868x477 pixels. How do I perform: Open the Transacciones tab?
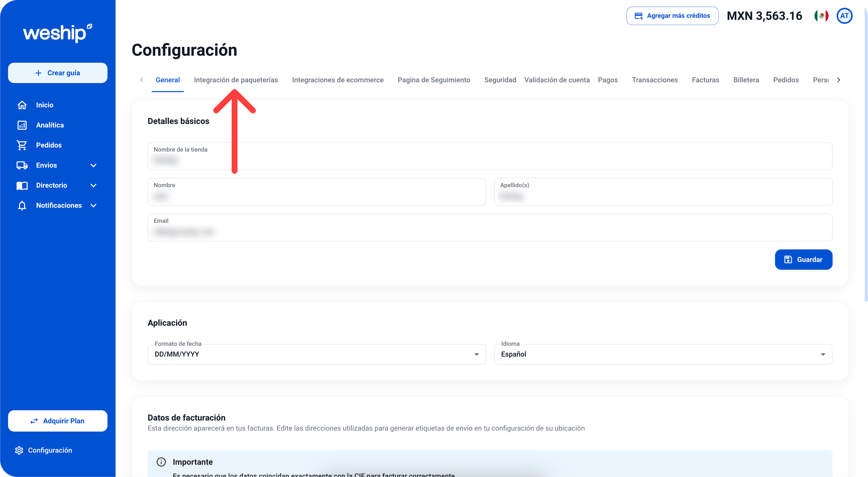(654, 80)
